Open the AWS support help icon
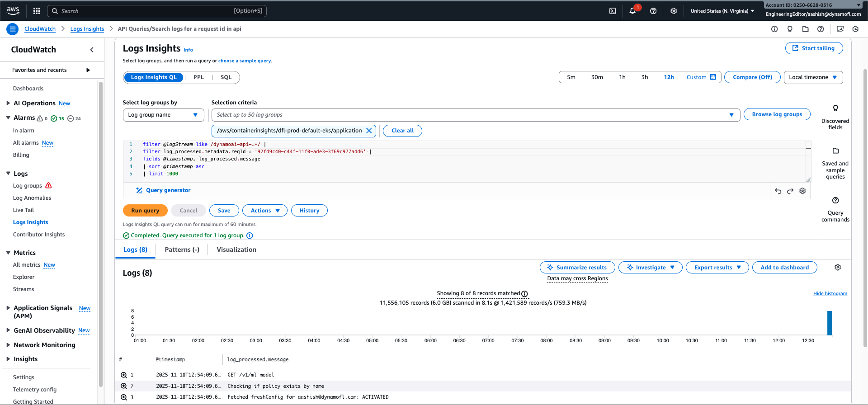 (x=653, y=11)
